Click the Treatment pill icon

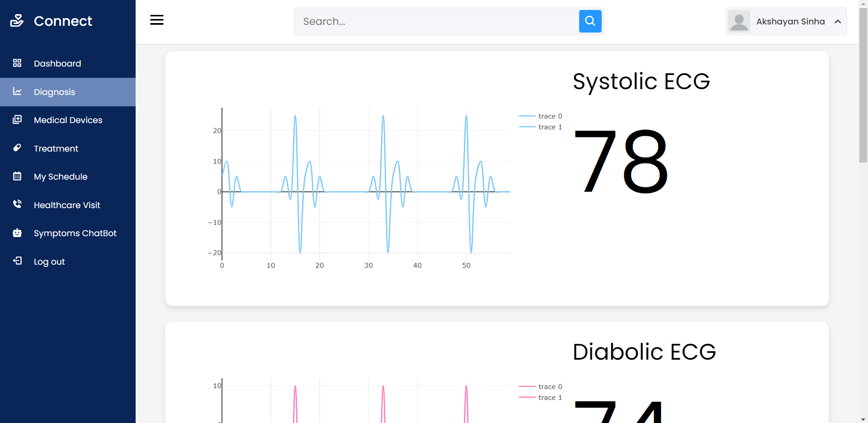coord(17,148)
